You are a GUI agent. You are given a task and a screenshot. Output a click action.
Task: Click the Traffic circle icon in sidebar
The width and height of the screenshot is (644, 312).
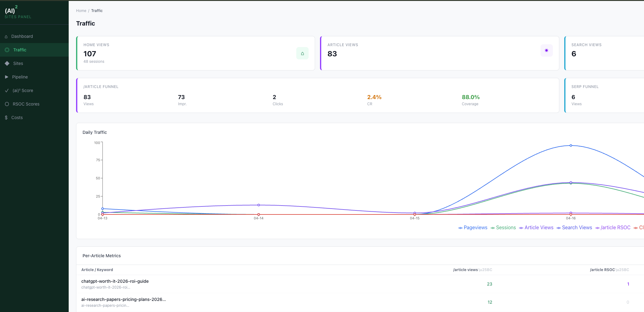(7, 50)
